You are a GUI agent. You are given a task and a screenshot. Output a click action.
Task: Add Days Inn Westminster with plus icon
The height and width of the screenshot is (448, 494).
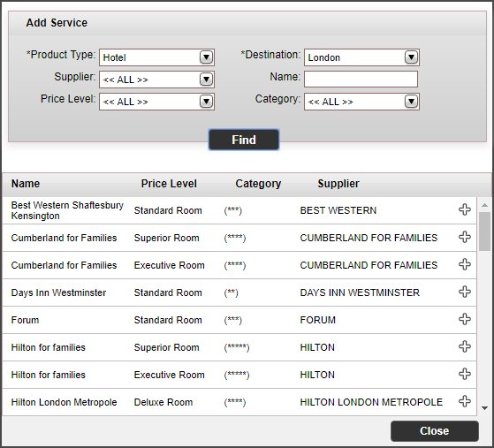point(465,292)
